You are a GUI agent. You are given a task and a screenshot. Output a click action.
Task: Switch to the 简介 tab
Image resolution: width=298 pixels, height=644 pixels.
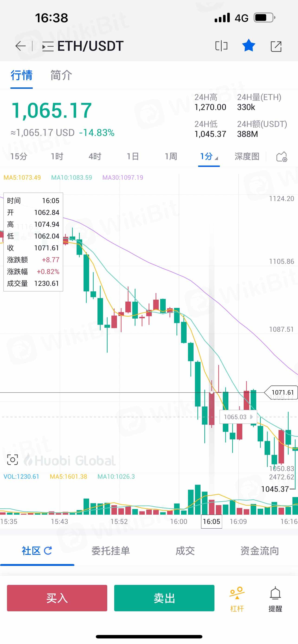tap(61, 75)
